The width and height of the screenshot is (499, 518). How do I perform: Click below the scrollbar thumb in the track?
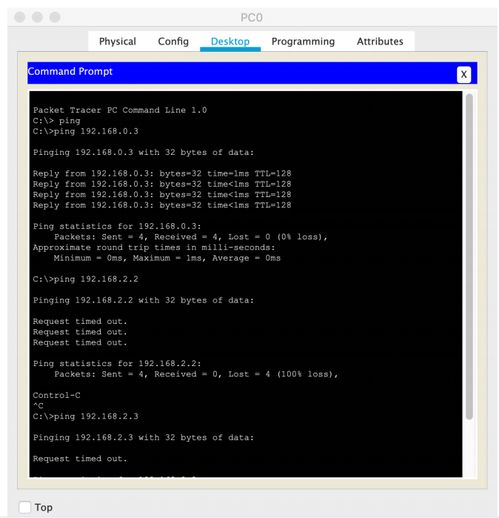point(469,447)
